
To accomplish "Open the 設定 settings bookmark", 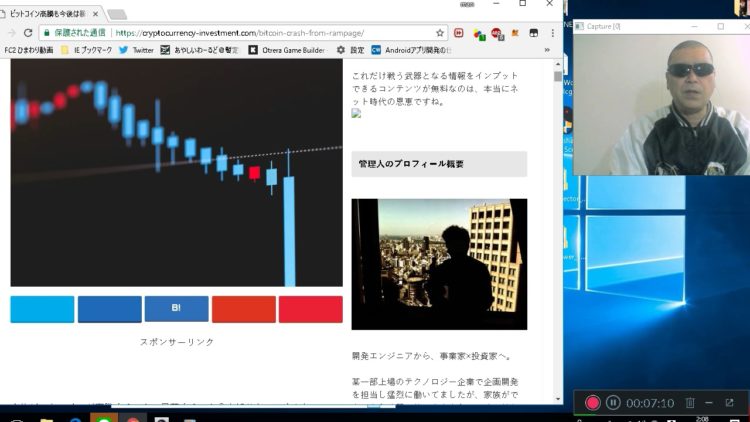I will (x=350, y=49).
